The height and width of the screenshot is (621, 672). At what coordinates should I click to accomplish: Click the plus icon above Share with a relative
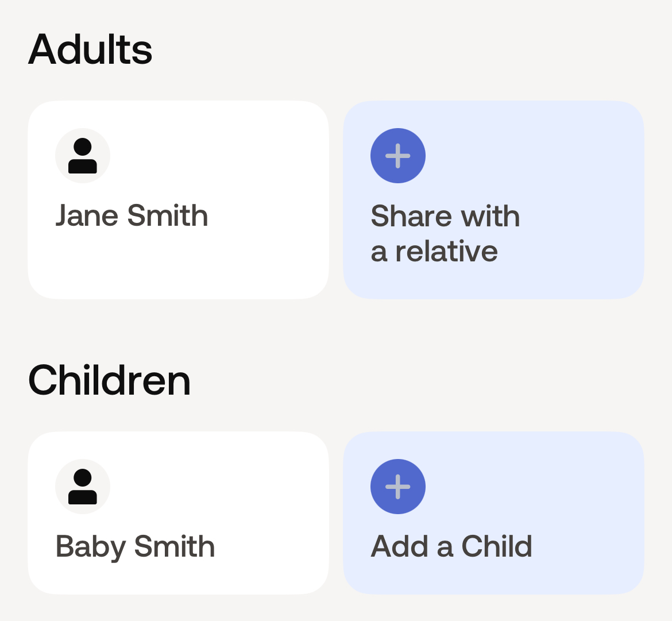(x=397, y=156)
